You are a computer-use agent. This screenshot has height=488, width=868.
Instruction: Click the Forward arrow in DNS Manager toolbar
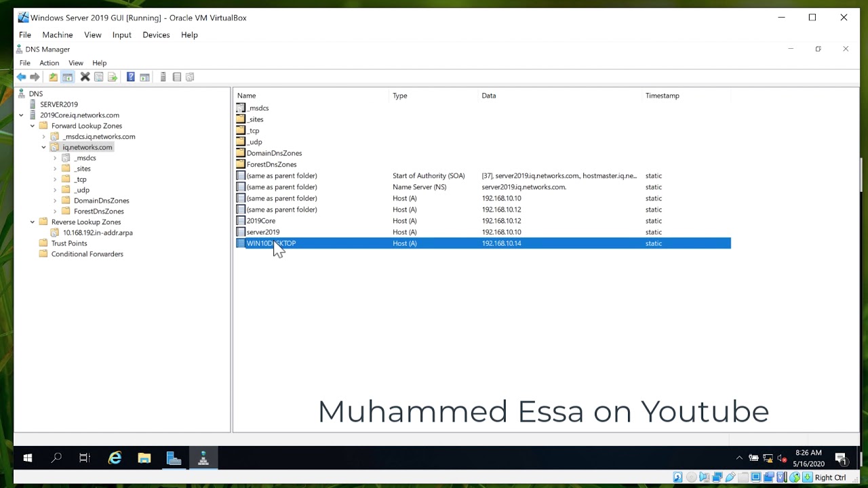(x=35, y=77)
